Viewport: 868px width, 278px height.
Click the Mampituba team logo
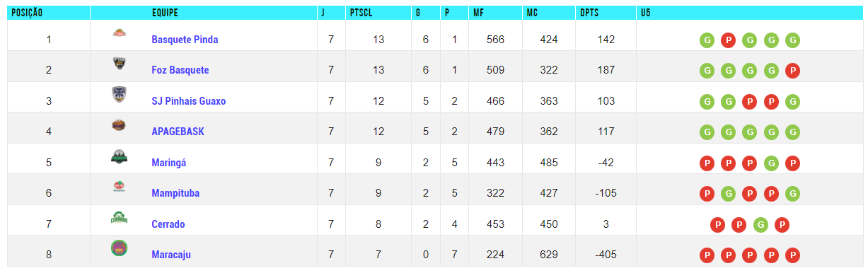click(119, 187)
